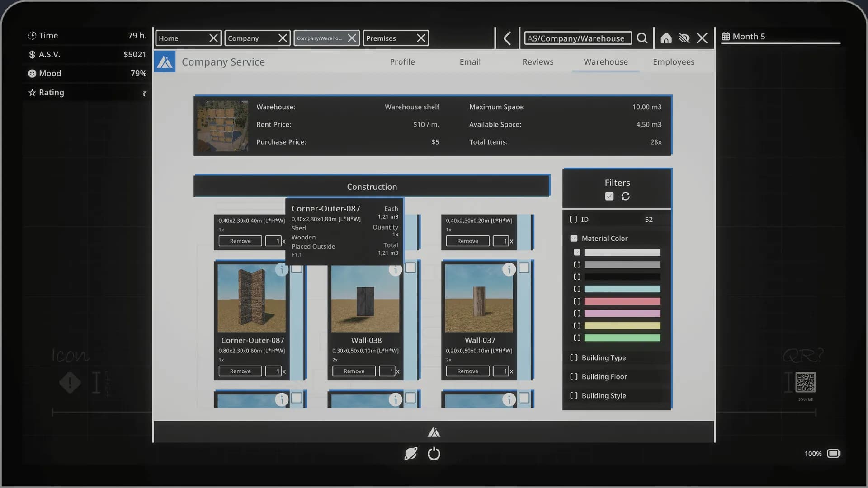
Task: Open the Profile tab
Action: (402, 62)
